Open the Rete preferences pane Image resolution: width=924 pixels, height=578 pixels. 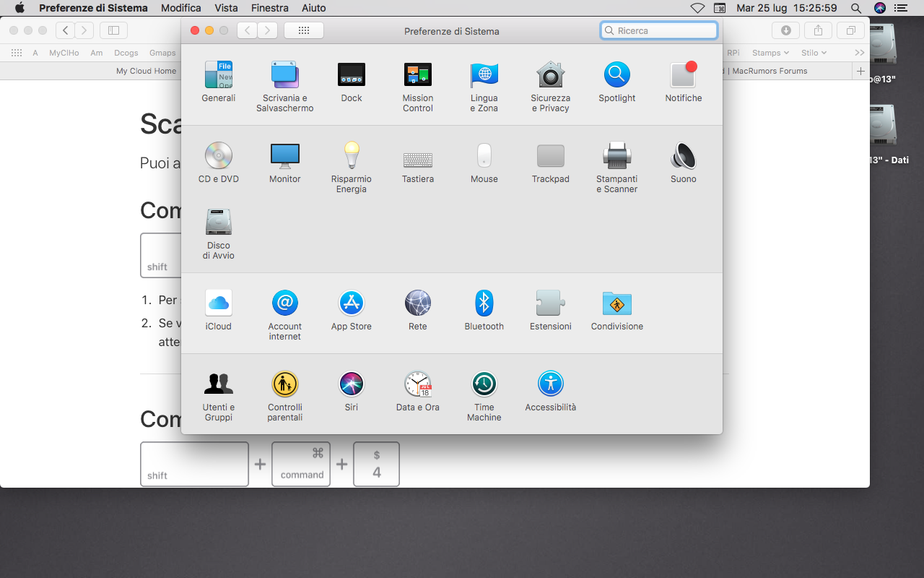tap(418, 310)
